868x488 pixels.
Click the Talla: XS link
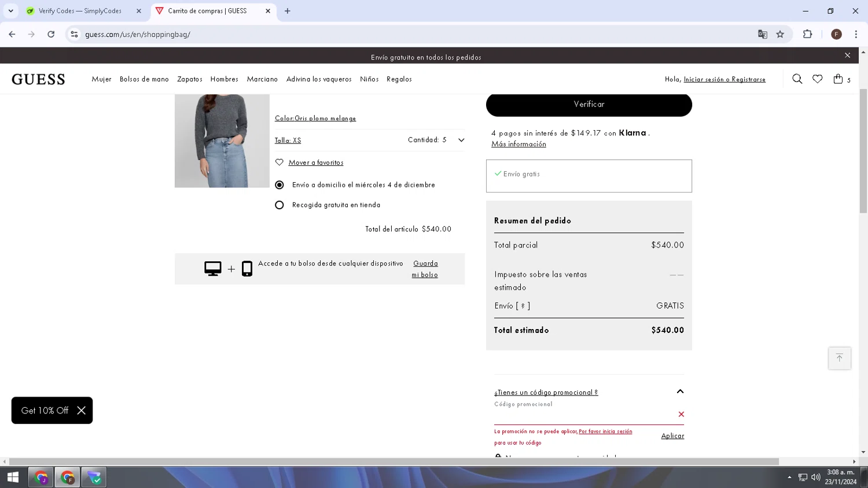pyautogui.click(x=288, y=141)
